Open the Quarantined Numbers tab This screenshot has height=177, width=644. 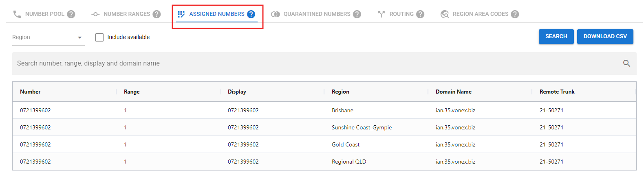pyautogui.click(x=316, y=14)
